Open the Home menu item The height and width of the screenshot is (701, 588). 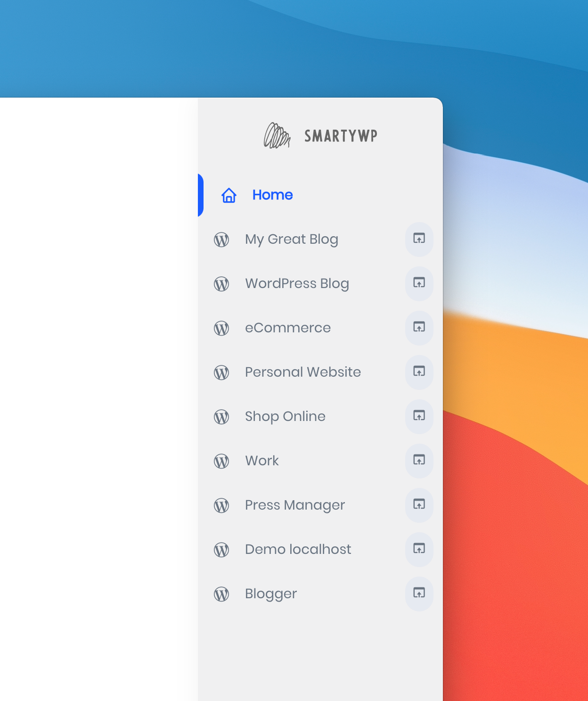coord(272,195)
